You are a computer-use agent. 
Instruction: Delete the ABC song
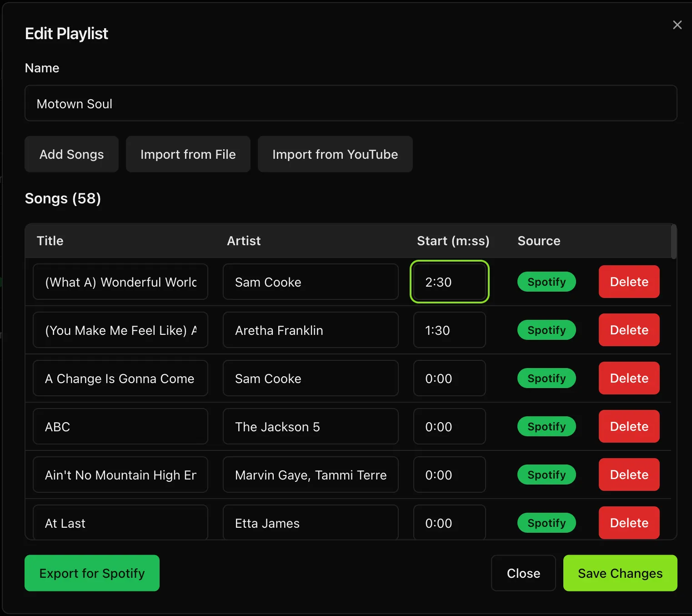click(629, 426)
